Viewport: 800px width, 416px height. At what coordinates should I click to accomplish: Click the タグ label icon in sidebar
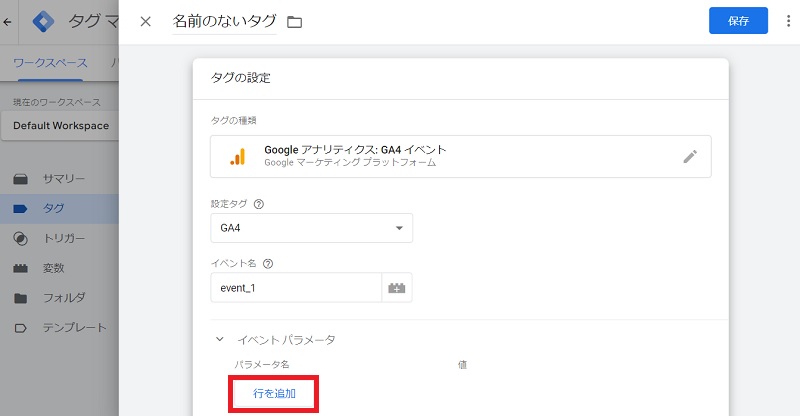[x=20, y=208]
